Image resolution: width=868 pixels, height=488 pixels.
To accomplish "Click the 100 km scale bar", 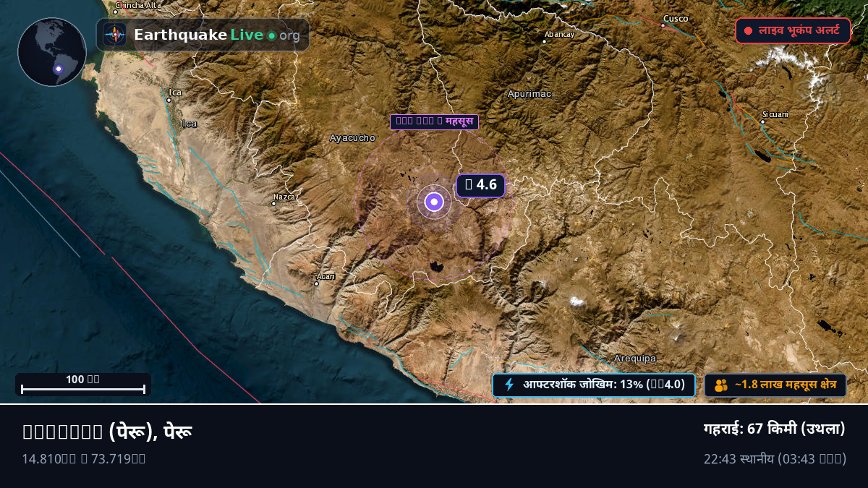I will click(83, 385).
